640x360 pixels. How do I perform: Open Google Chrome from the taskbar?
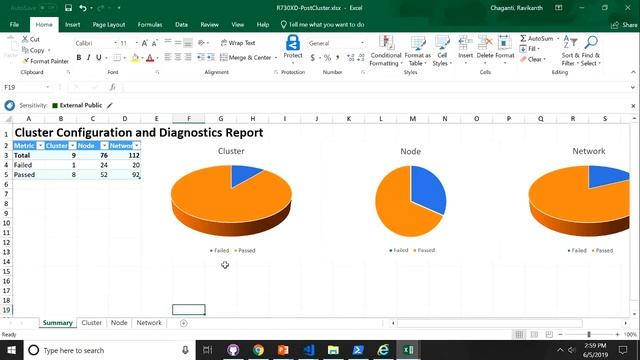pos(258,350)
